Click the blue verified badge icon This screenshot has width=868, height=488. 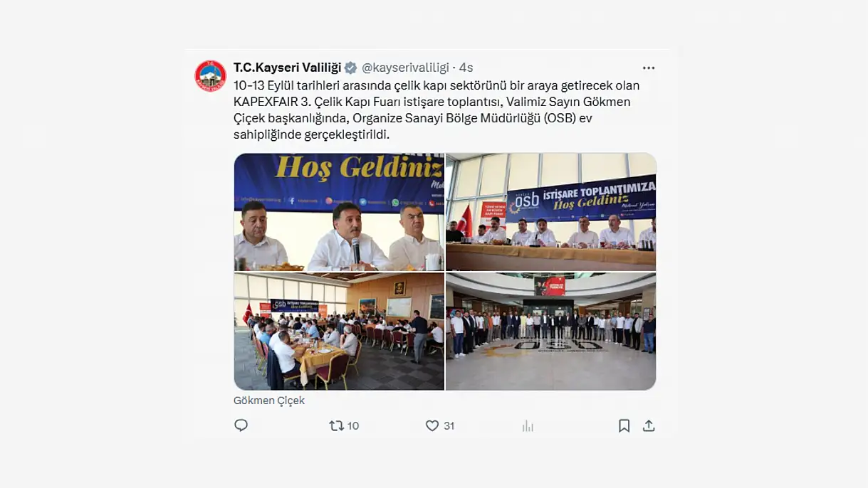click(351, 68)
